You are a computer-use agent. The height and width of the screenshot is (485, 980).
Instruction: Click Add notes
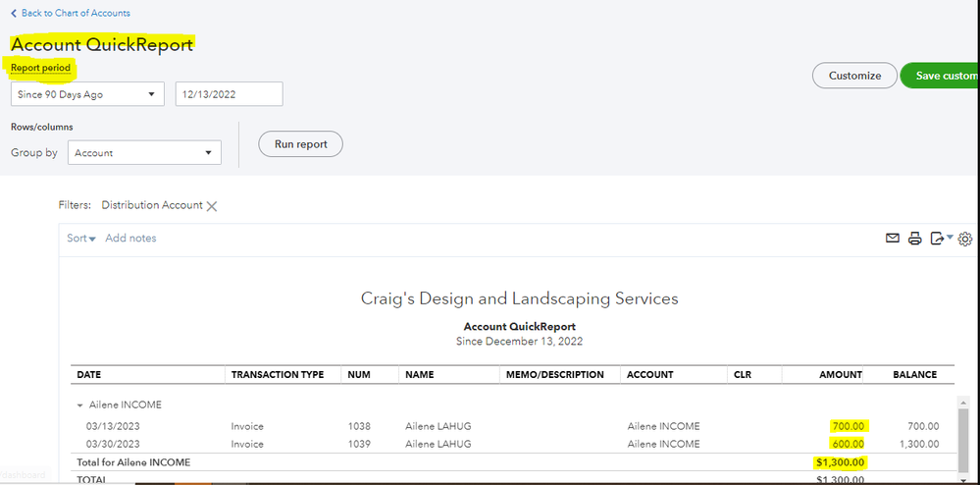pyautogui.click(x=130, y=239)
